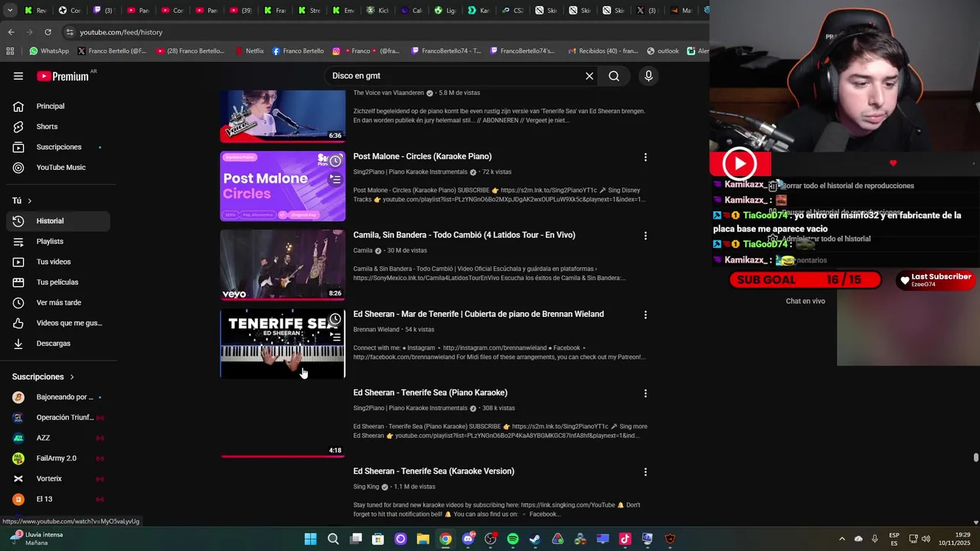The width and height of the screenshot is (980, 551).
Task: Select Historial in the sidebar
Action: 58,221
